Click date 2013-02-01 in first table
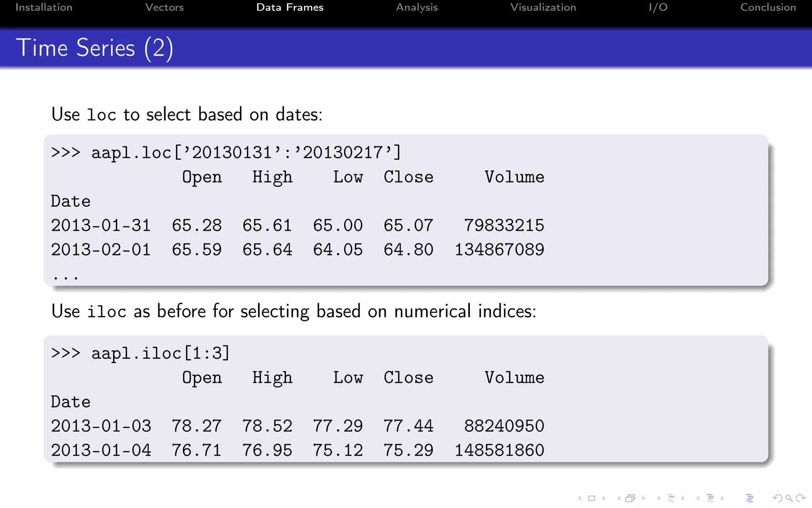812x508 pixels. (101, 250)
